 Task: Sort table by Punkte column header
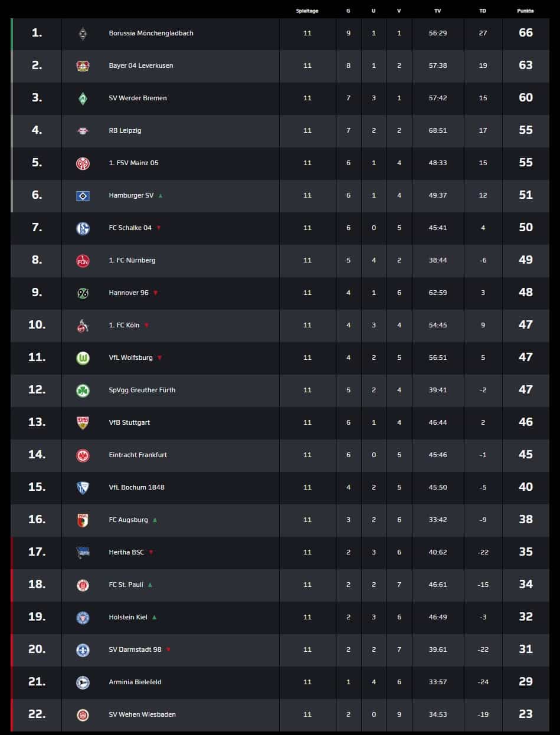[x=525, y=11]
